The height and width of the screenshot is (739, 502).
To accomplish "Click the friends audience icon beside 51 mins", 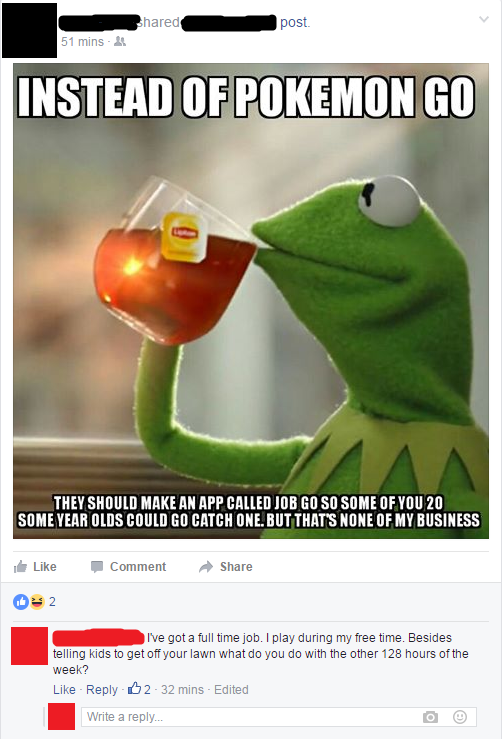I will pyautogui.click(x=120, y=42).
